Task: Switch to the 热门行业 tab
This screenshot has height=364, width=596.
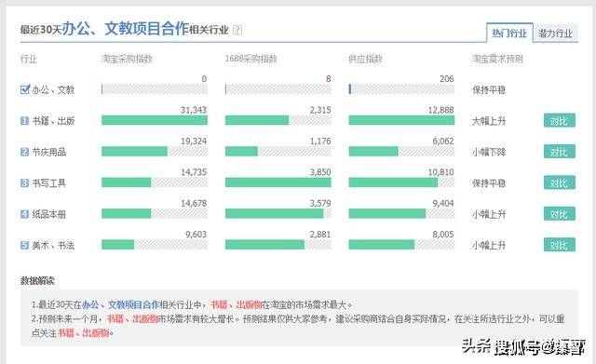Action: pos(509,34)
